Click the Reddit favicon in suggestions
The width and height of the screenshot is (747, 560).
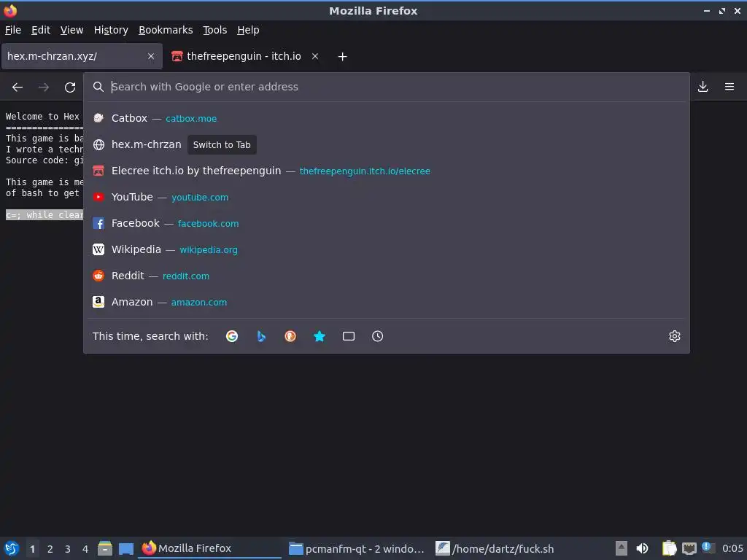pos(98,276)
